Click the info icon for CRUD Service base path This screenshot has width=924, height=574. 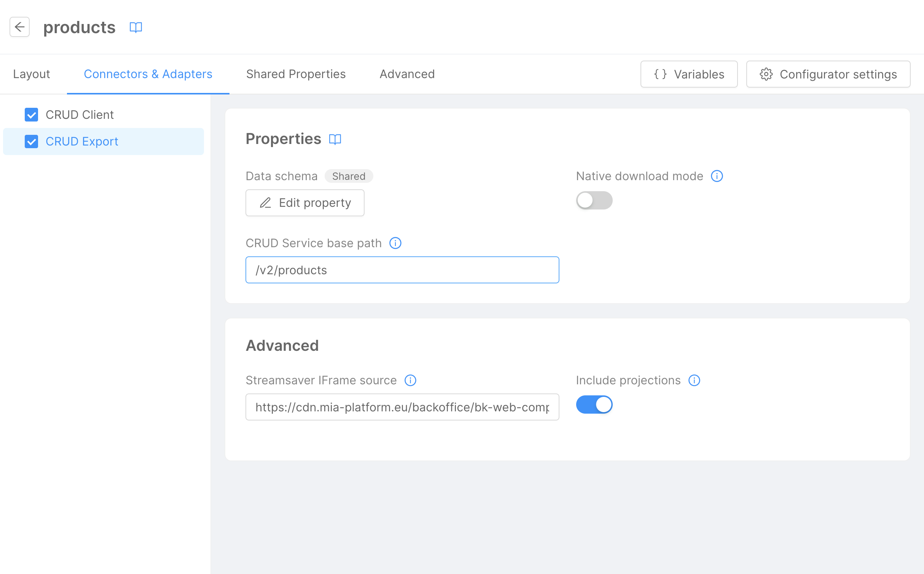395,243
